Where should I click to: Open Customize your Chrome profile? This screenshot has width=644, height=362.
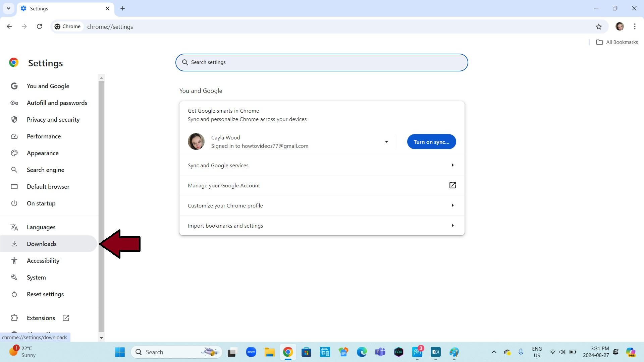pos(322,205)
